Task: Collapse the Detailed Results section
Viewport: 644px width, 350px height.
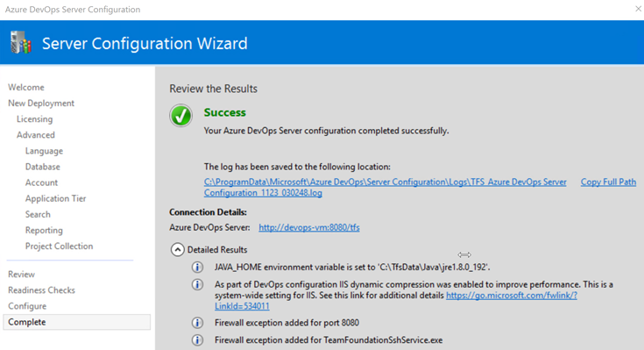Action: 177,250
